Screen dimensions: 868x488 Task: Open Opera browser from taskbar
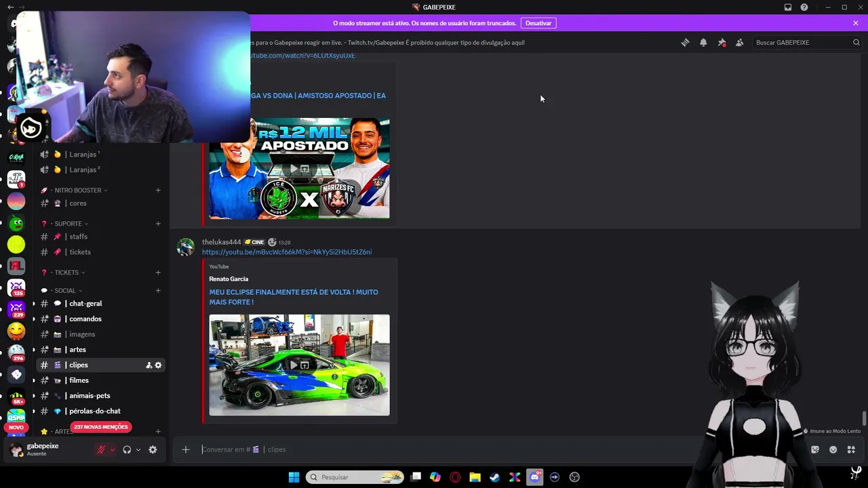click(x=455, y=477)
